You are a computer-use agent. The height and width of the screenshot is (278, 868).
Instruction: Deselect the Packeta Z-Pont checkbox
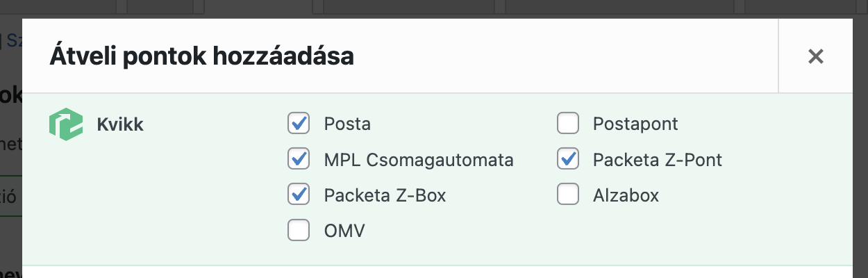tap(568, 159)
